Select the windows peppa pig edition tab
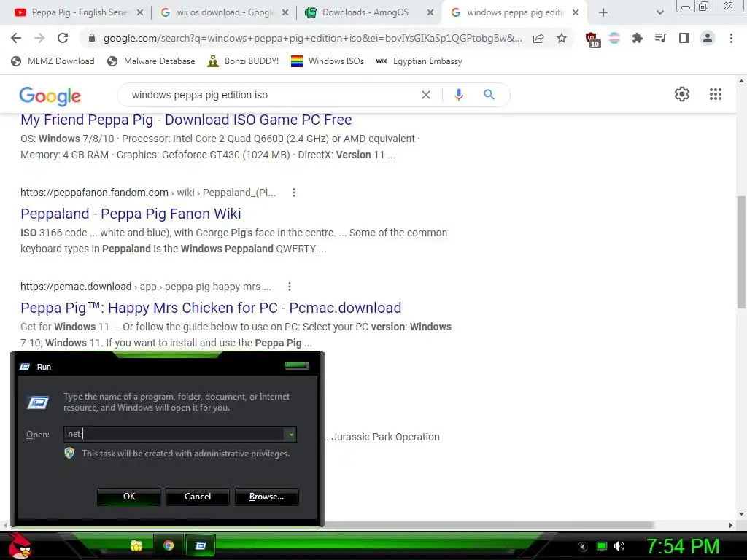The height and width of the screenshot is (560, 747). click(x=514, y=12)
